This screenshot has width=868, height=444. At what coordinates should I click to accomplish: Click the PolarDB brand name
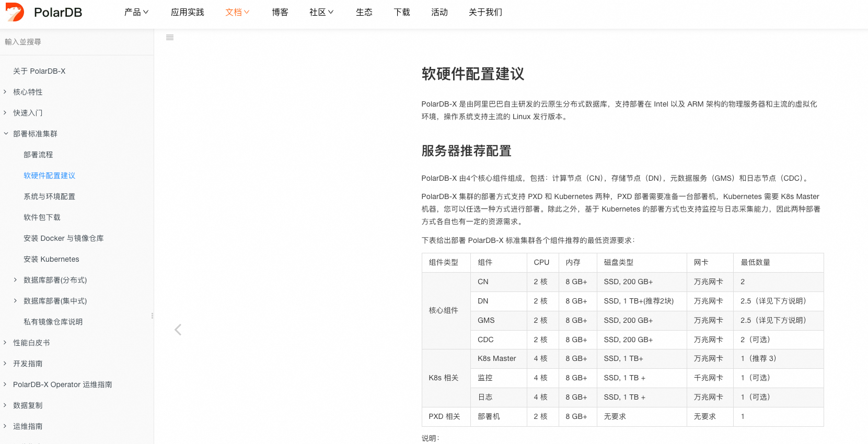point(58,13)
